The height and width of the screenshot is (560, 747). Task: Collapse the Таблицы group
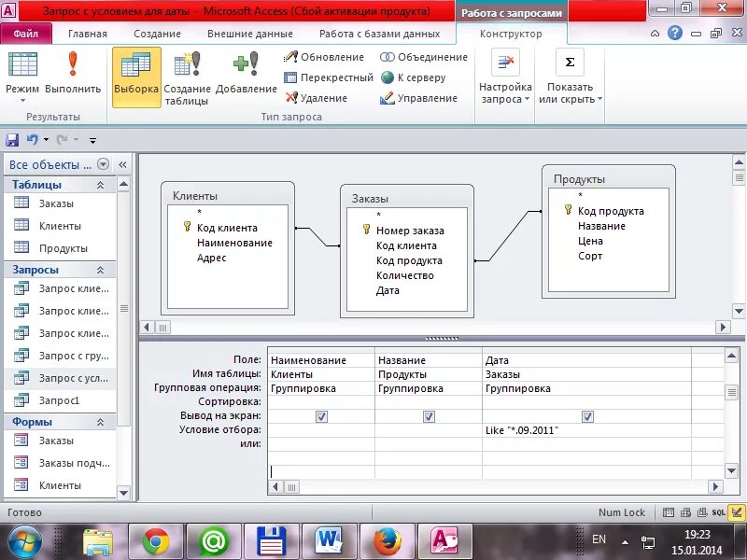[100, 185]
